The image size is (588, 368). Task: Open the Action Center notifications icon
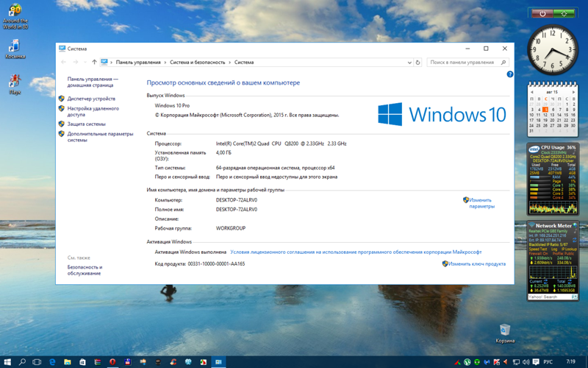click(x=536, y=362)
